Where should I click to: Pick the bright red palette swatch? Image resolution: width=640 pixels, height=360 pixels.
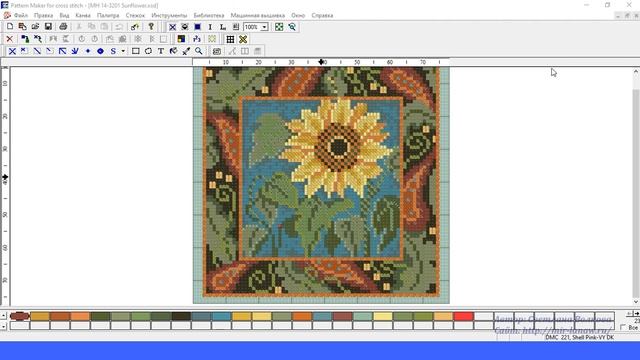pos(463,316)
